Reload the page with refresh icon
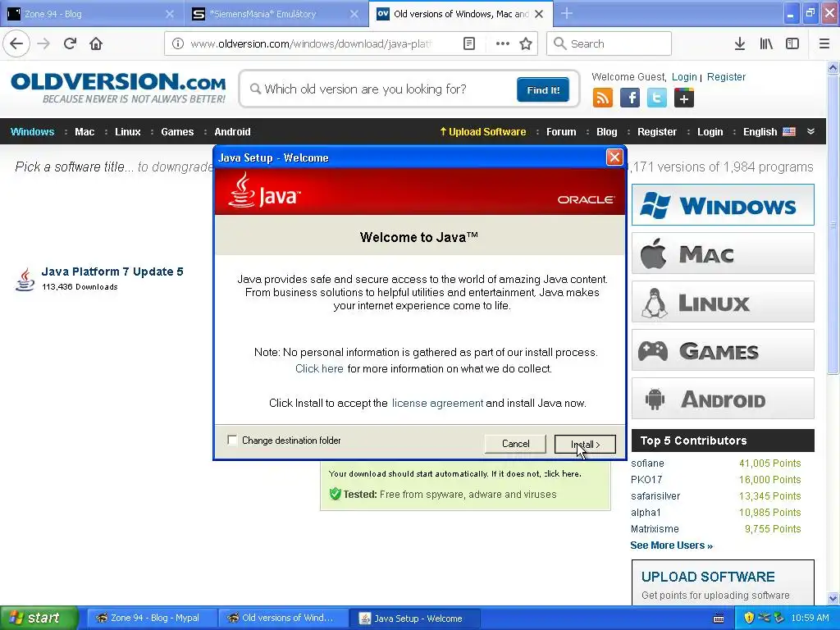Viewport: 840px width, 630px height. tap(71, 43)
